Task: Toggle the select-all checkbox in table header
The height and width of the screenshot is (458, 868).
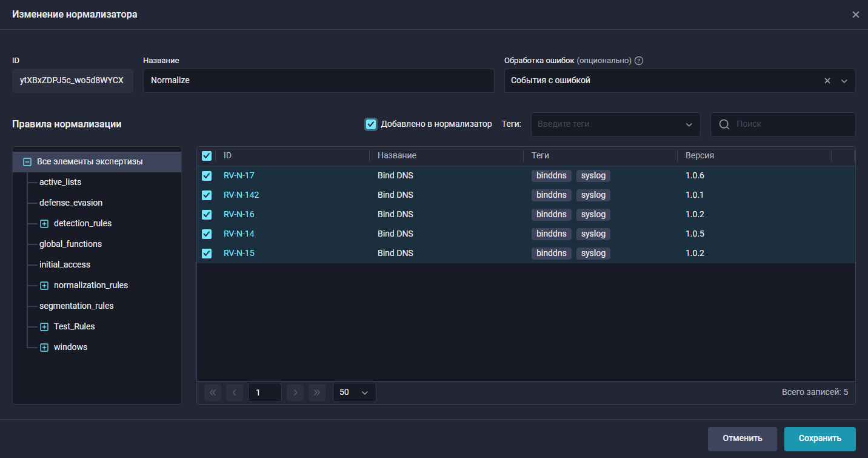Action: tap(207, 156)
